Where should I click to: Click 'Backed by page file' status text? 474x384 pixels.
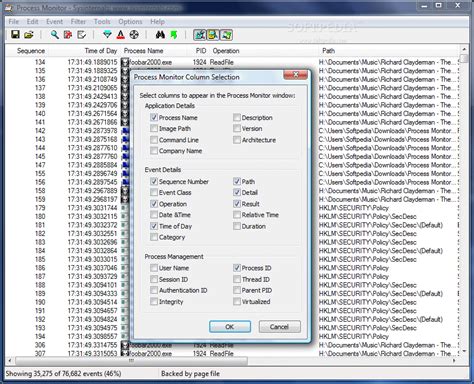[x=190, y=374]
